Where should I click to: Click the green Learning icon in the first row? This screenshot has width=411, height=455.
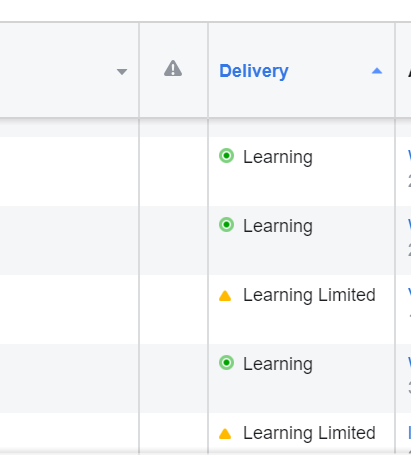click(226, 156)
